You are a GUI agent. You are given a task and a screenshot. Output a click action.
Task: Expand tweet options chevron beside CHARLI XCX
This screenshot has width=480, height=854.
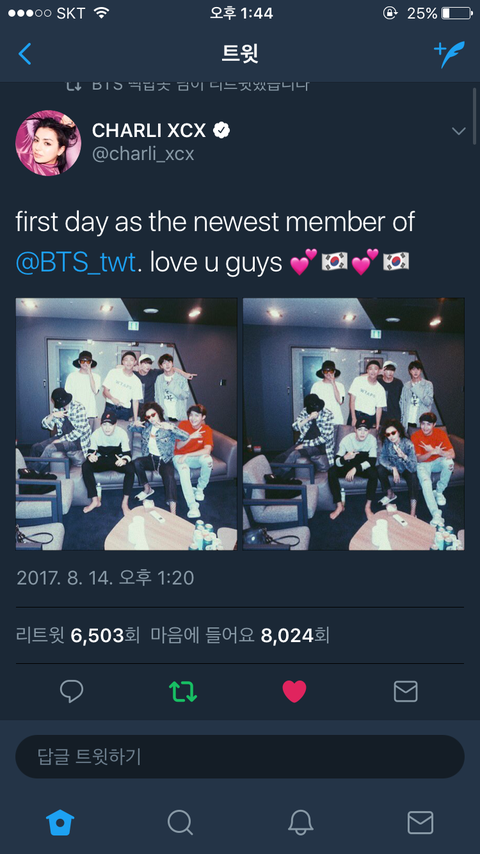(x=459, y=131)
